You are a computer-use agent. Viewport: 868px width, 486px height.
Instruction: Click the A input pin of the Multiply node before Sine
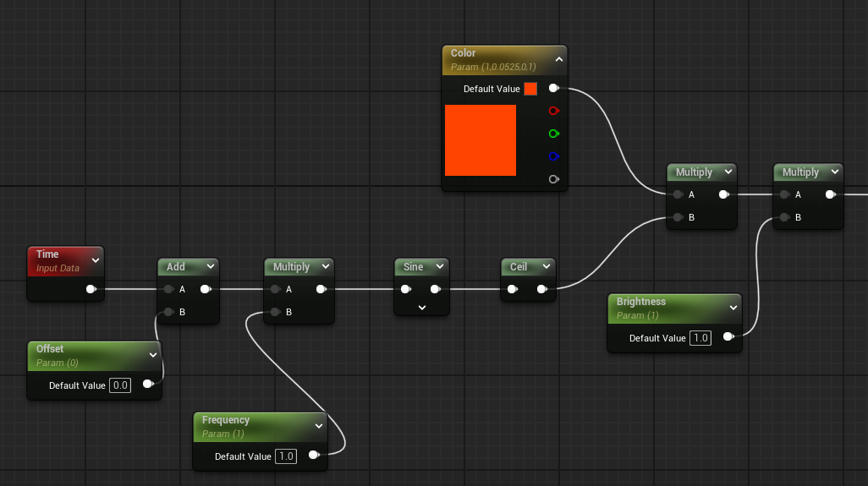tap(275, 289)
